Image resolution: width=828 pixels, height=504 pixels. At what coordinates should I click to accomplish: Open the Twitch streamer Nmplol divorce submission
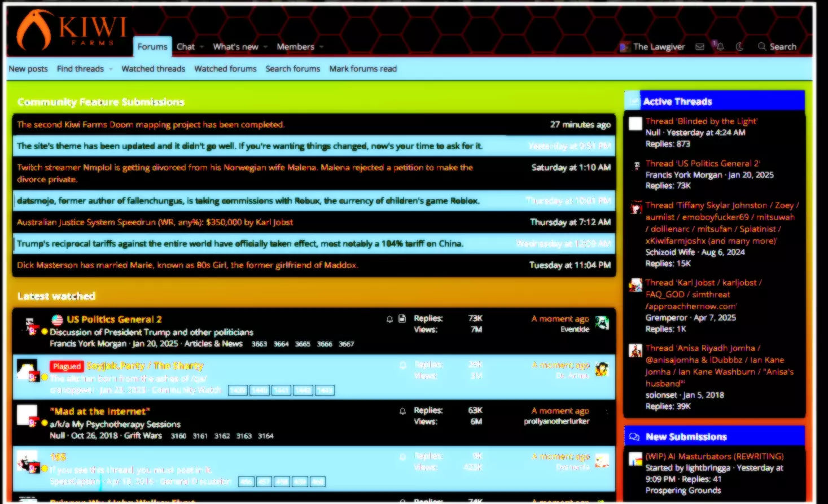[x=245, y=173]
